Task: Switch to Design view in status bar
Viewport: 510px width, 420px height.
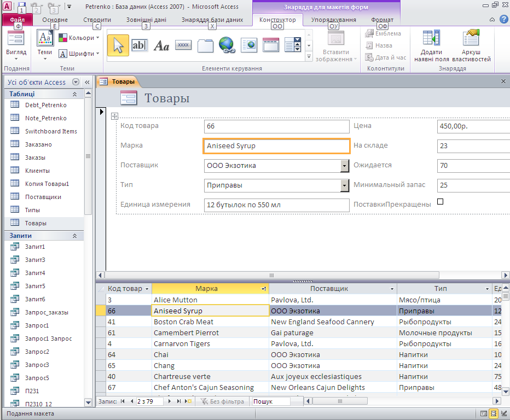Action: point(503,413)
